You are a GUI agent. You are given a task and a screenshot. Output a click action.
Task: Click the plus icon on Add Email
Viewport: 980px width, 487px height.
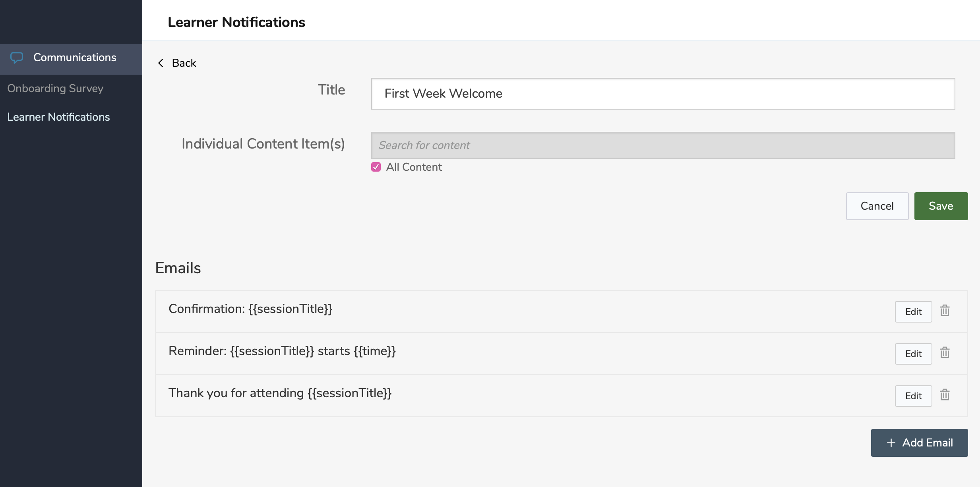[890, 443]
